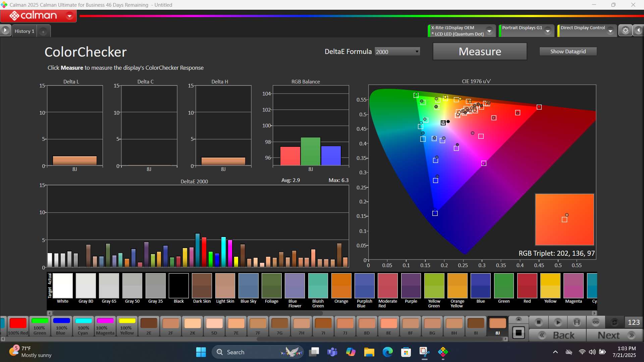The image size is (644, 362).
Task: Click the Magenta target swatch
Action: tap(574, 286)
